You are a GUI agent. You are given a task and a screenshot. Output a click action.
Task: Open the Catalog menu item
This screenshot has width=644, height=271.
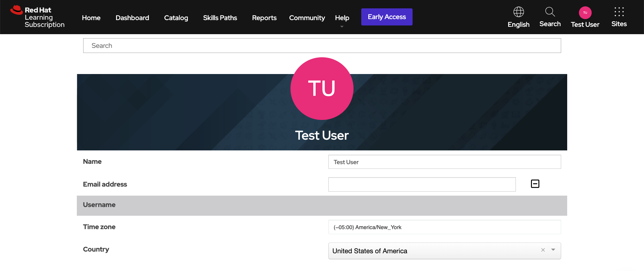(176, 18)
